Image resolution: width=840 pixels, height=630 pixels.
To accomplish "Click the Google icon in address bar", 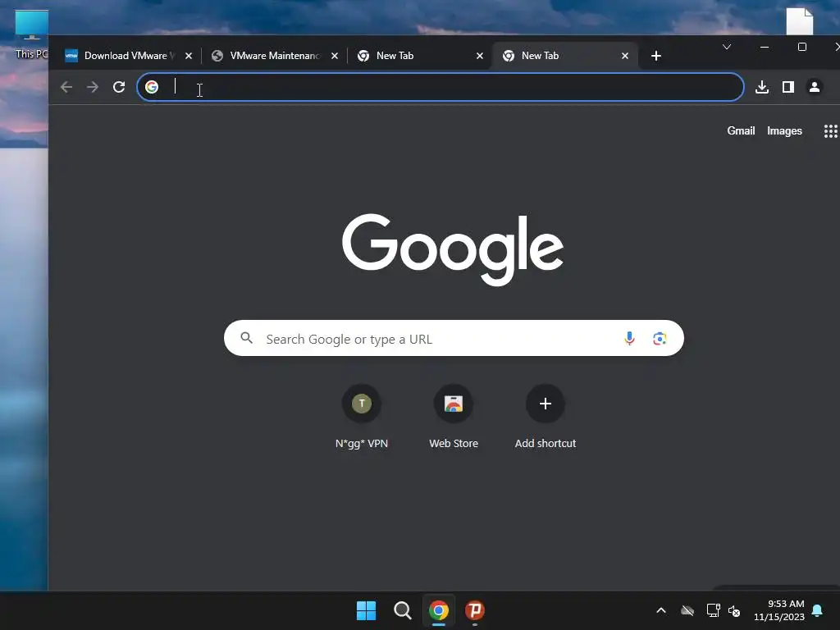I will tap(152, 87).
